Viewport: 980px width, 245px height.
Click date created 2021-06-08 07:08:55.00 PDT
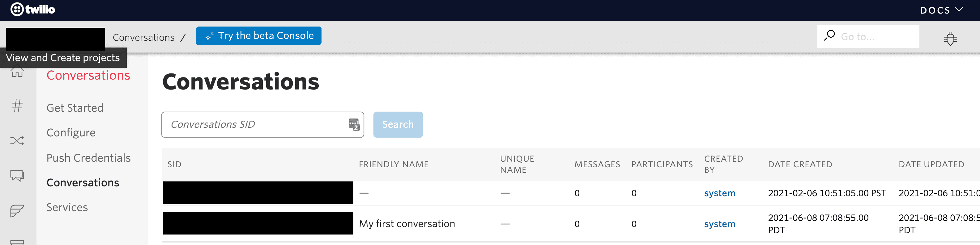818,224
